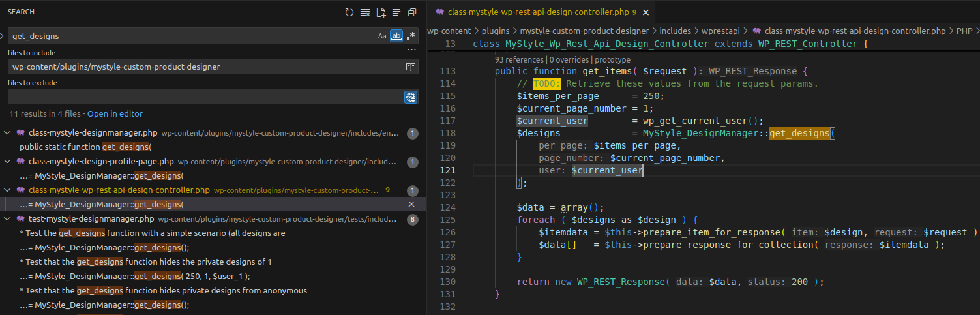Screen dimensions: 980x315
Task: Enable regular expression search
Action: click(x=411, y=37)
